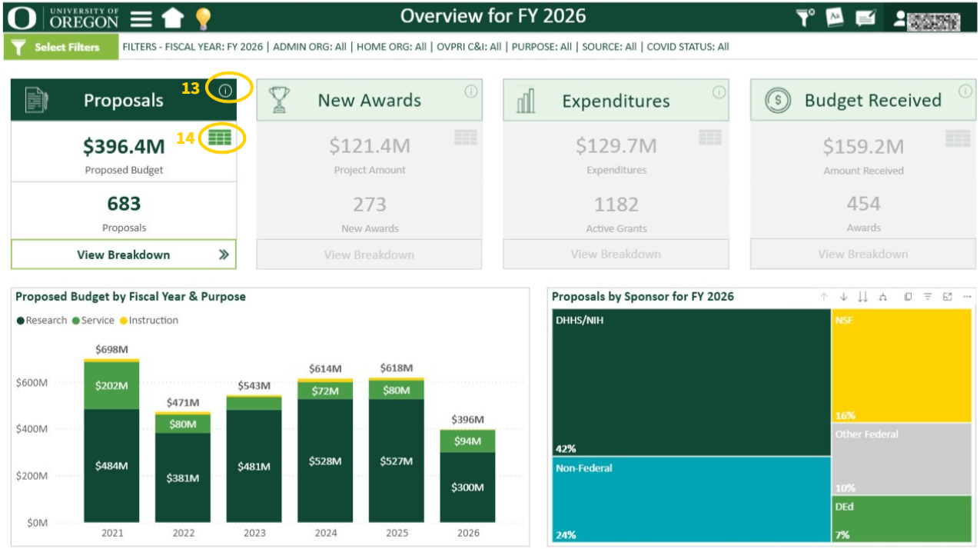Expand all down one hierarchy level
Viewport: 980px width, 549px height.
click(x=882, y=297)
